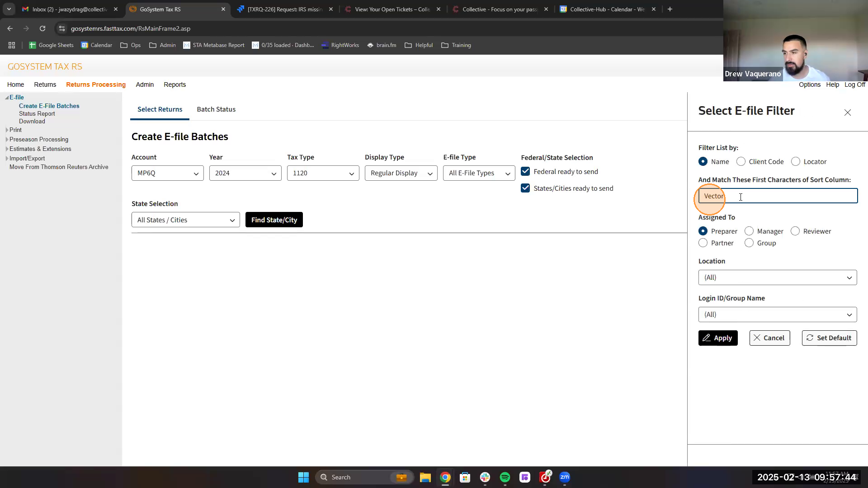
Task: Open Slack from the taskbar
Action: click(x=485, y=477)
